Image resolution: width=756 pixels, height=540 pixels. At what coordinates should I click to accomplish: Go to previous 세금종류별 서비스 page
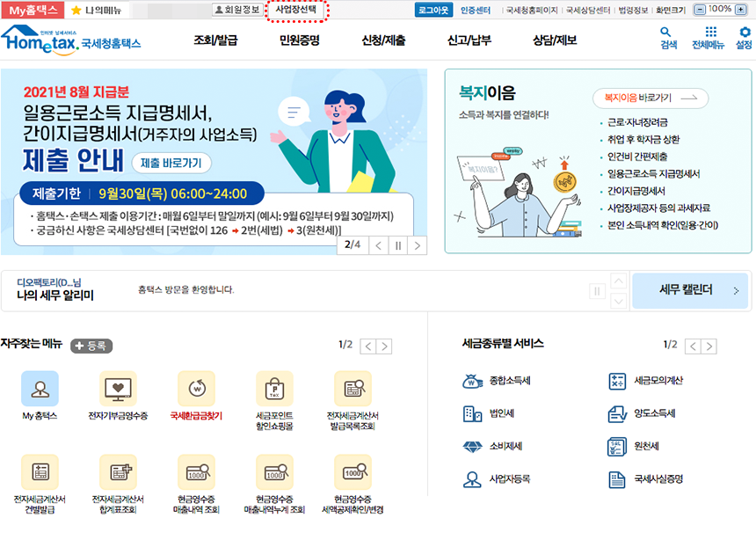693,347
